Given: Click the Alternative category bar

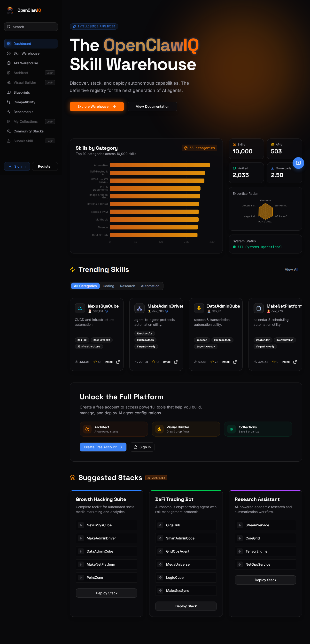Looking at the screenshot, I should [x=160, y=165].
